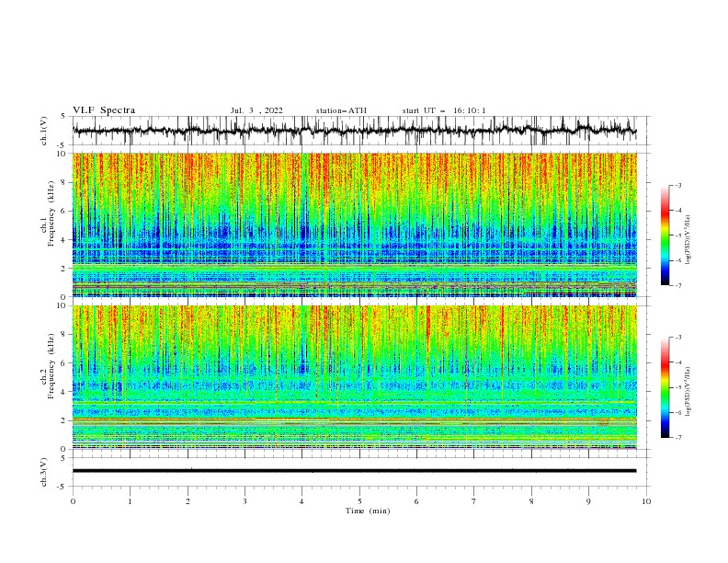Click the time-axis tick label "6"

click(416, 501)
